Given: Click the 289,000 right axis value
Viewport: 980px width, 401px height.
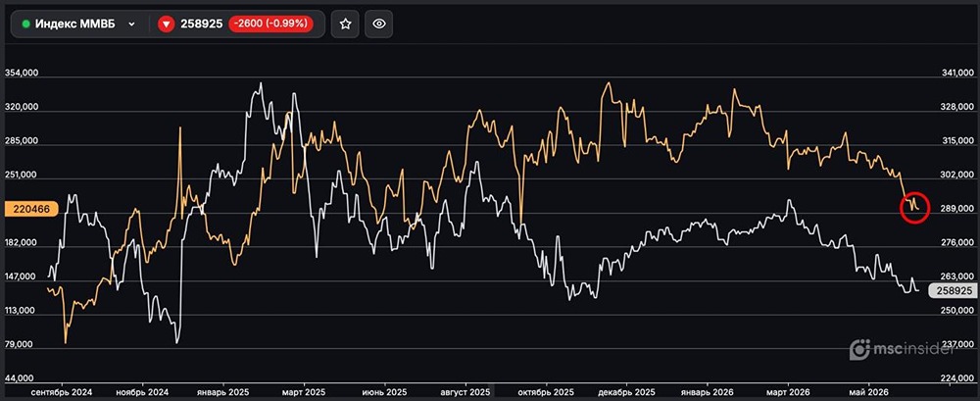Looking at the screenshot, I should (957, 209).
